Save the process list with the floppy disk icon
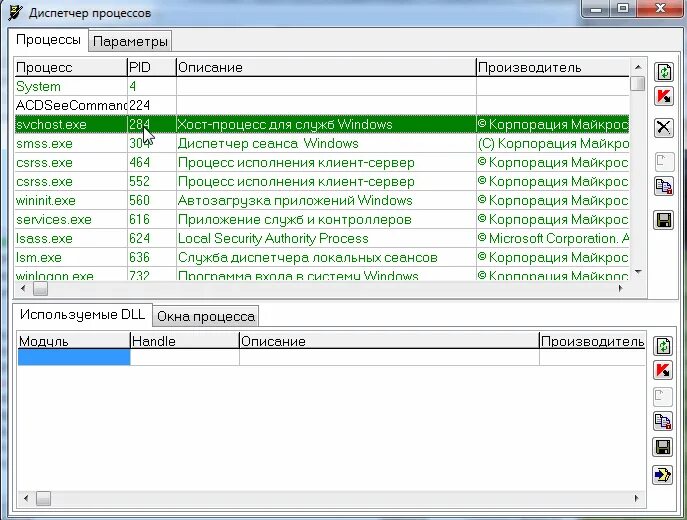 click(x=664, y=220)
